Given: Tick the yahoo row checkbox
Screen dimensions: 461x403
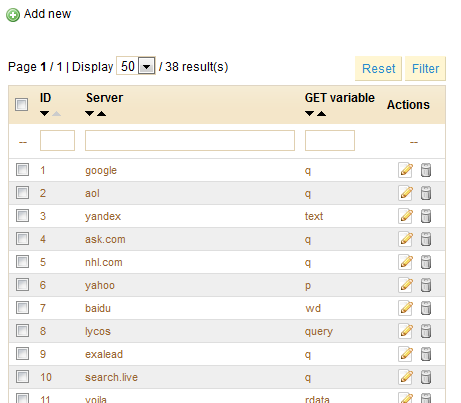Looking at the screenshot, I should point(22,284).
